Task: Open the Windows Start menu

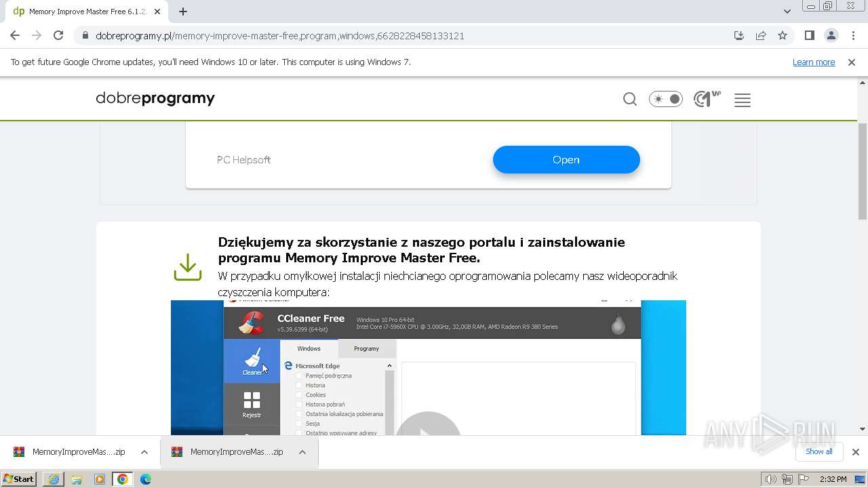Action: click(x=19, y=479)
